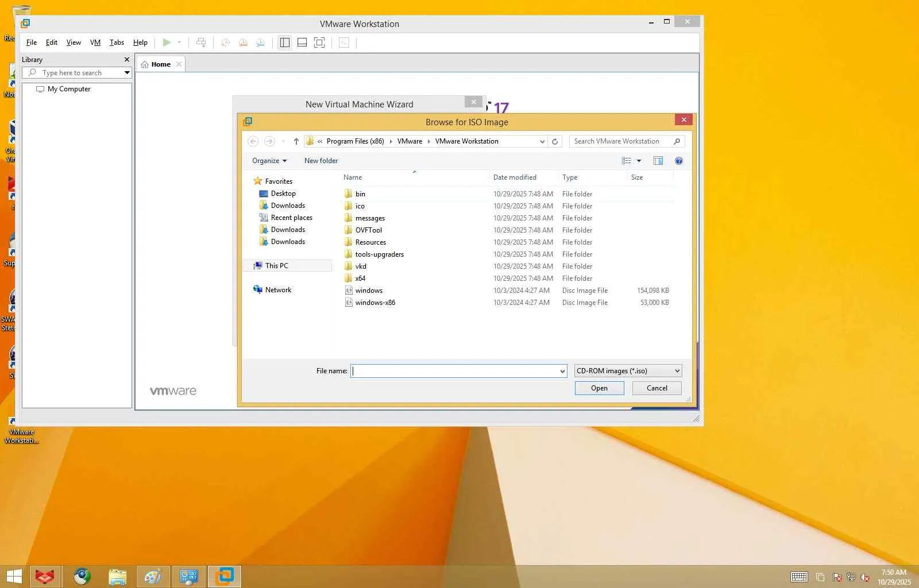Click the console view toolbar icon

[x=344, y=42]
